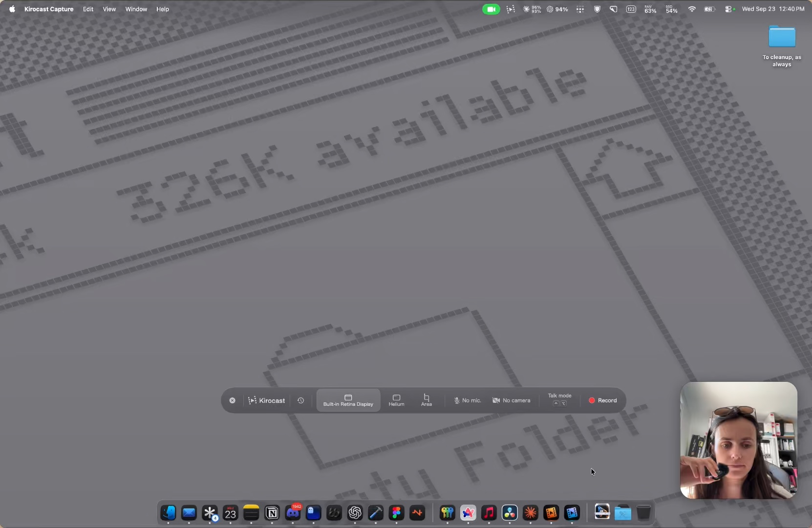Screen dimensions: 812x528
Task: Open Trash in the Dock
Action: pos(643,512)
